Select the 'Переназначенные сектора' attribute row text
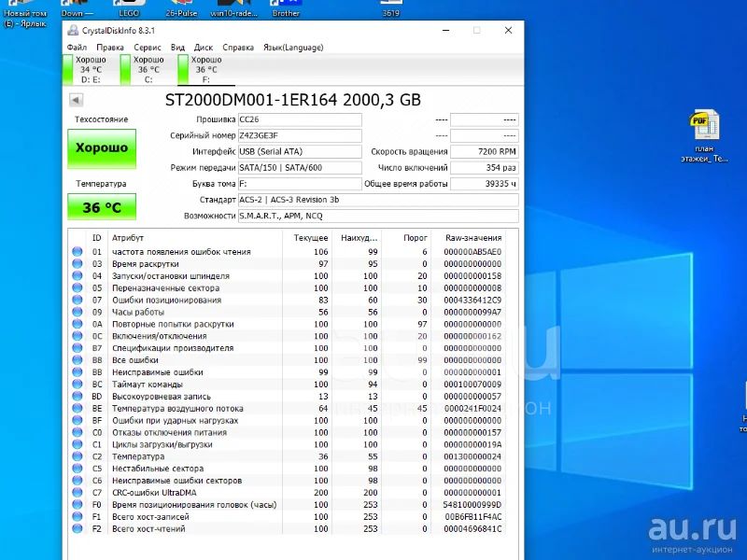Image resolution: width=747 pixels, height=560 pixels. [x=166, y=287]
